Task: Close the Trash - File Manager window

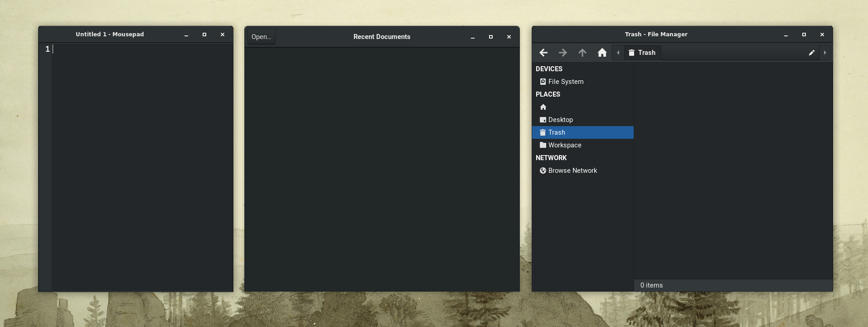Action: [x=822, y=34]
